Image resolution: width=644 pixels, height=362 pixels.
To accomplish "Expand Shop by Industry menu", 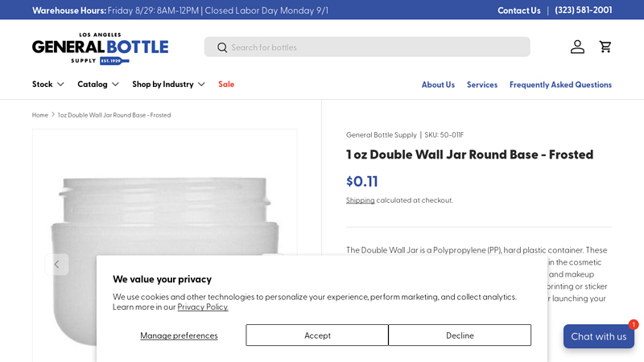I will [x=168, y=84].
